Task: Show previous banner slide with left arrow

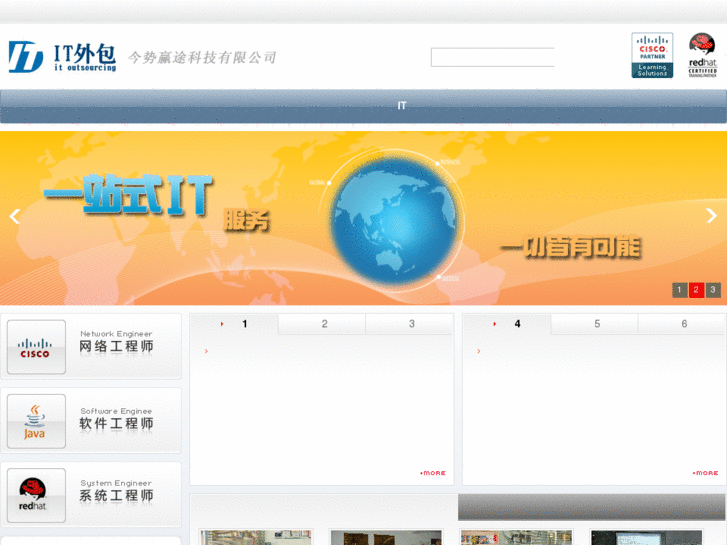Action: click(x=15, y=216)
